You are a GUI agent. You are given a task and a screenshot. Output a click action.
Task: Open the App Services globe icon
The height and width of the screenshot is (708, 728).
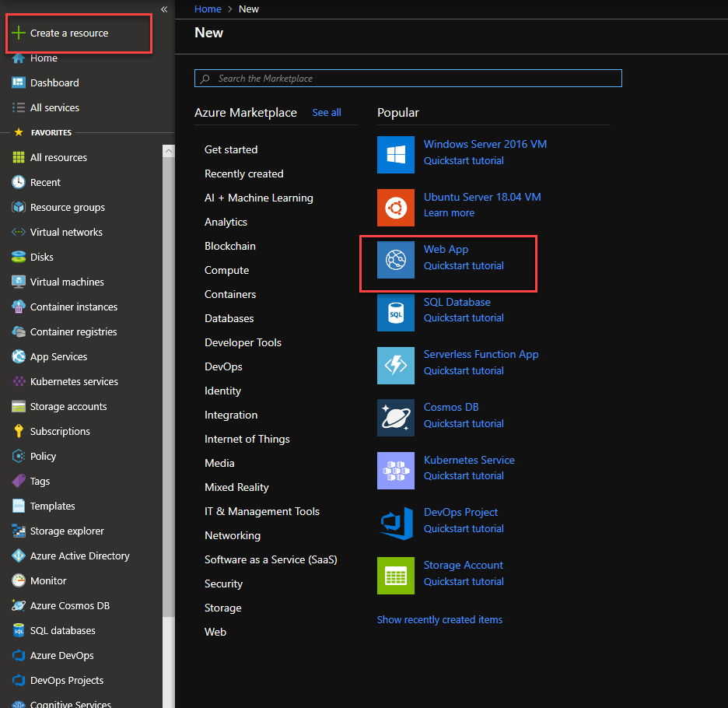19,356
